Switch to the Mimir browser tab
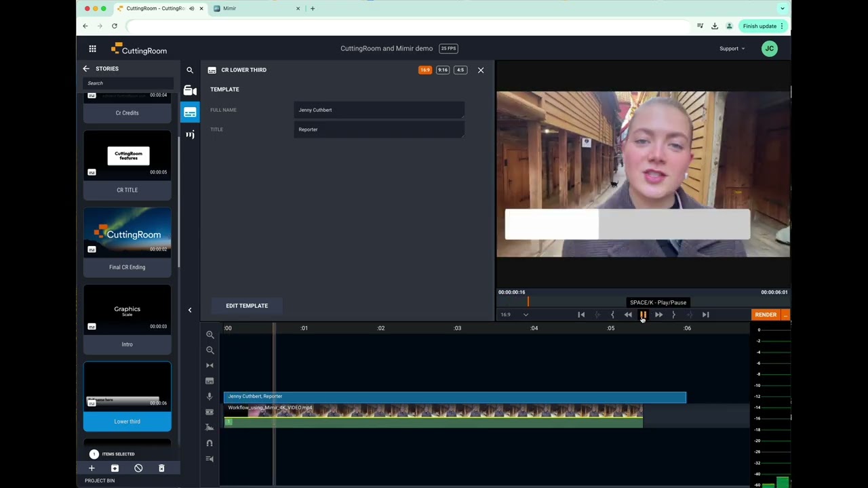The width and height of the screenshot is (868, 488). pos(258,9)
